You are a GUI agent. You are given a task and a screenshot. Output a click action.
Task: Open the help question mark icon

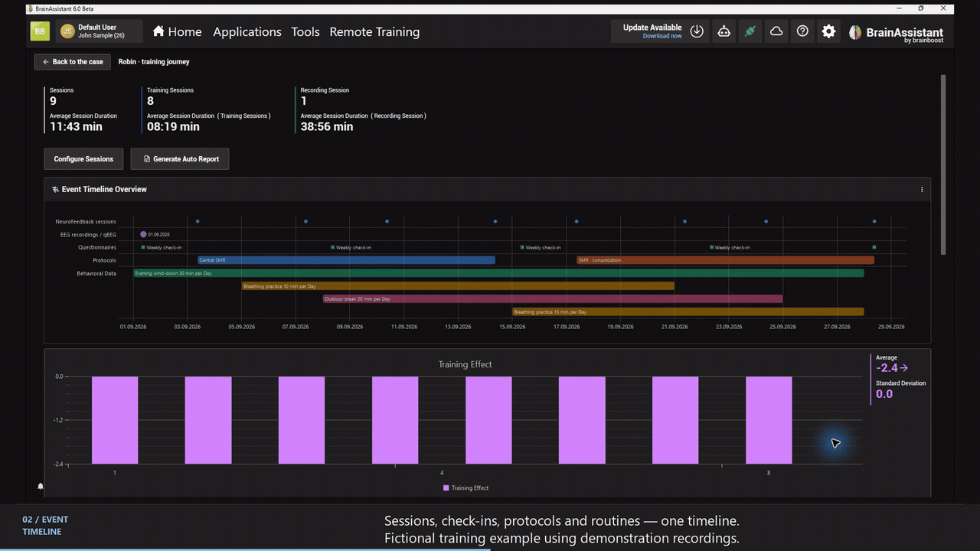[x=802, y=31]
